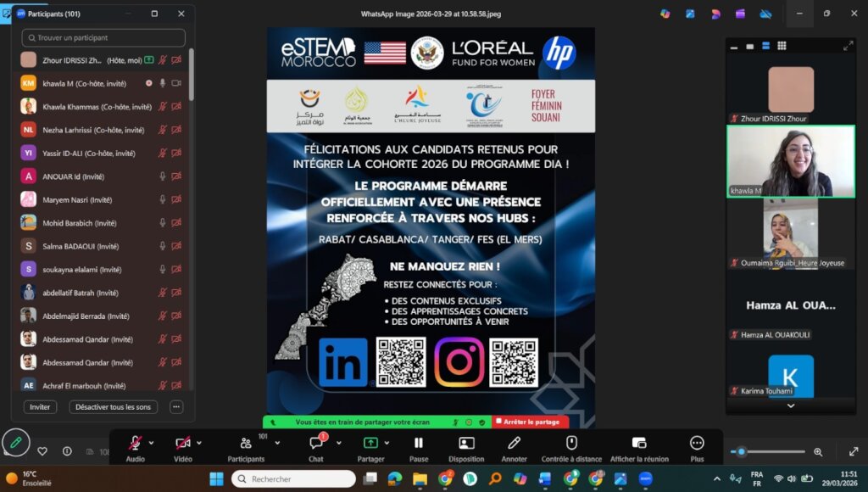Click the Participants panel scrollbar
Viewport: 868px width, 492px height.
192,75
